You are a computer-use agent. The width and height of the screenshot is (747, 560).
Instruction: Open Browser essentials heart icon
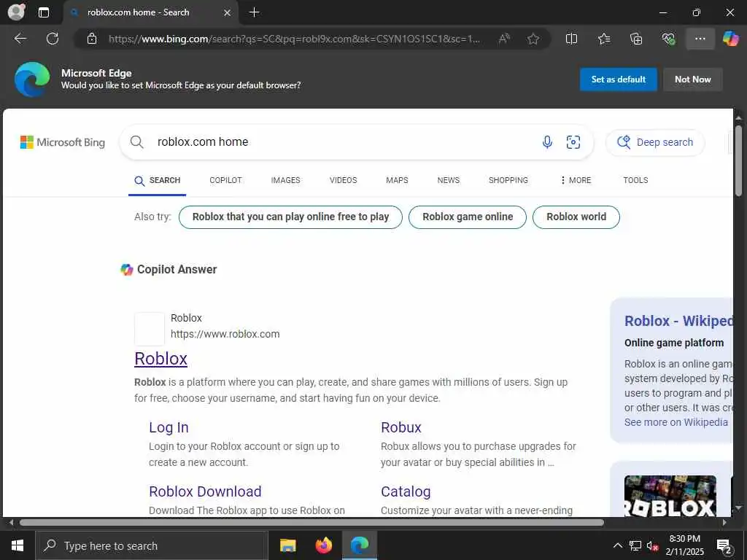coord(668,39)
